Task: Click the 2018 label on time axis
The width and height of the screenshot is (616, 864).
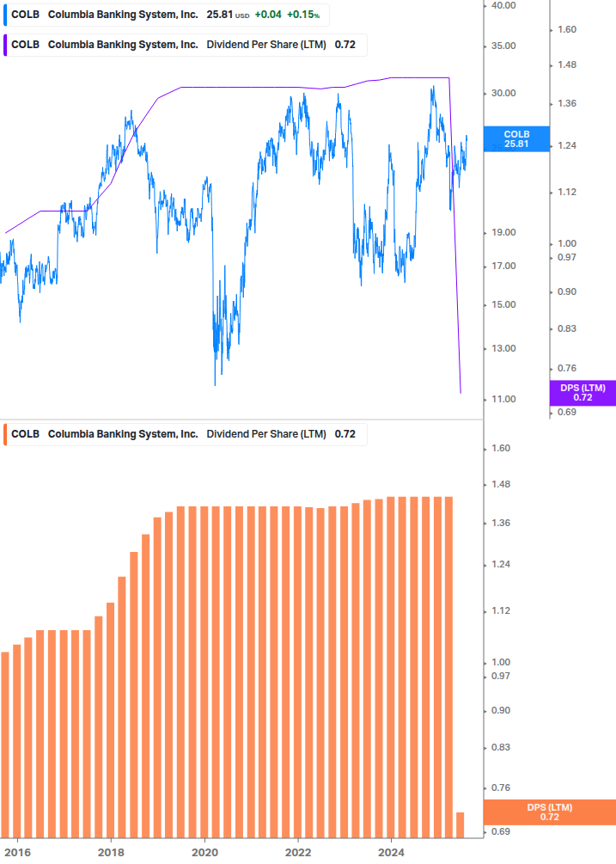Action: point(111,853)
